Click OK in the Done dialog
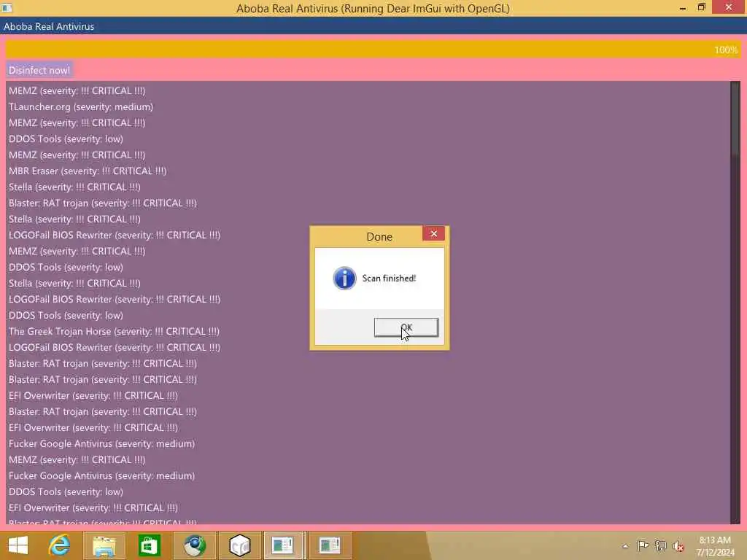747x560 pixels. (406, 327)
